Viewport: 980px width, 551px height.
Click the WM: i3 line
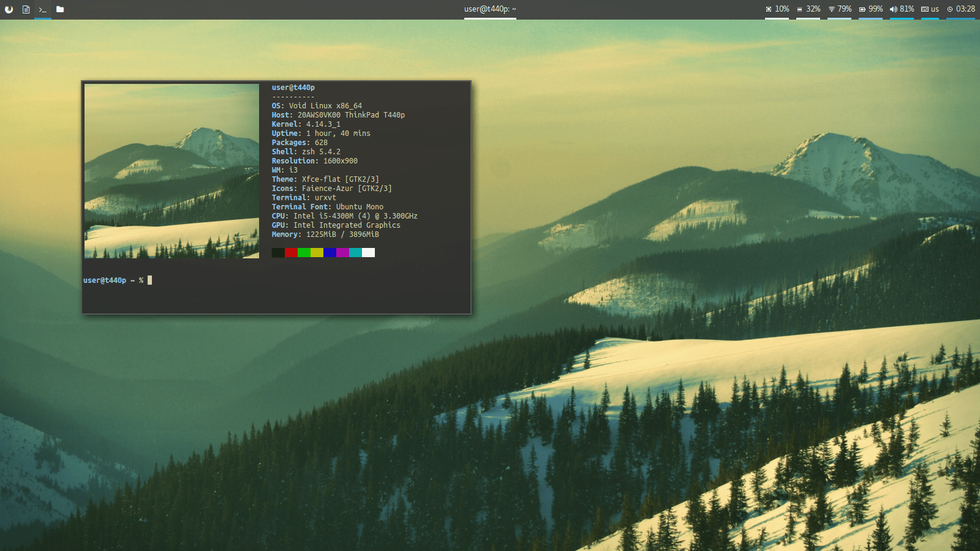point(285,170)
